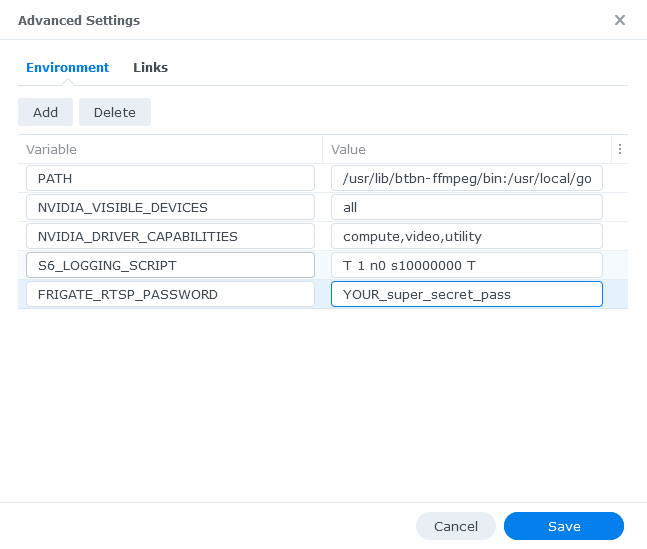647x549 pixels.
Task: Open the column options three-dot menu
Action: pyautogui.click(x=620, y=149)
